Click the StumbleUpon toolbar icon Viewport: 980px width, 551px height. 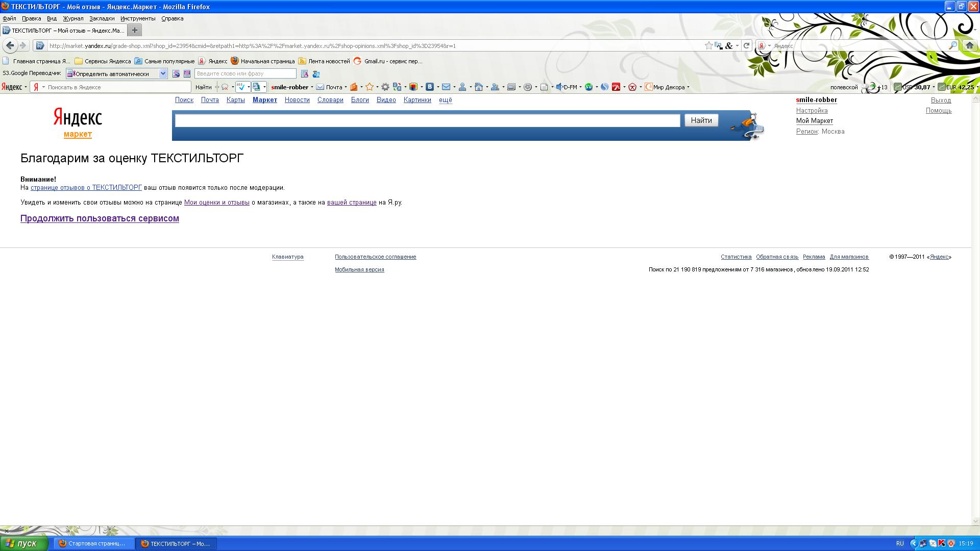point(589,87)
